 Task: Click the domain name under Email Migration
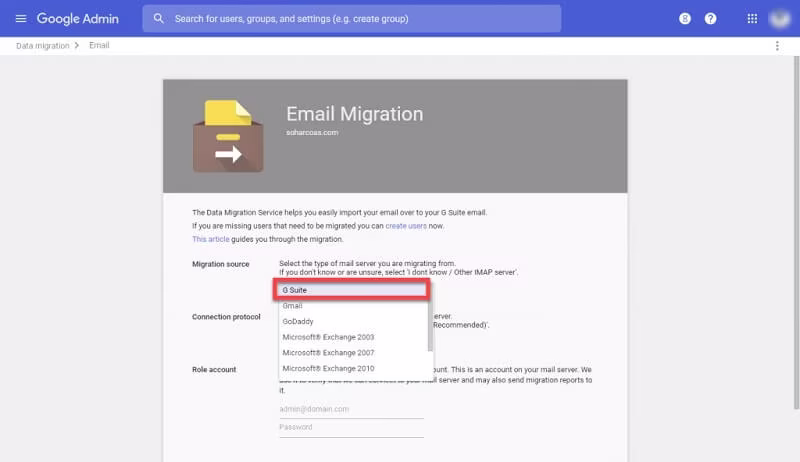312,133
